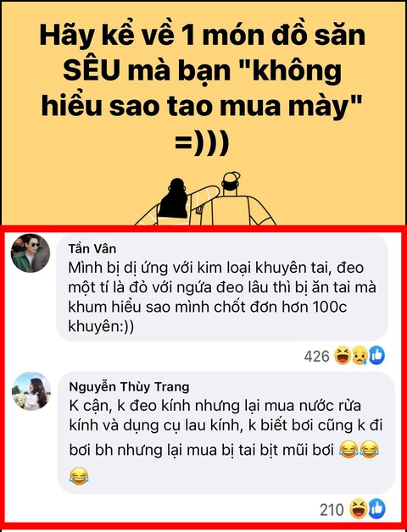407x532 pixels.
Task: Click the Like icon beside 210 reactions
Action: pyautogui.click(x=376, y=509)
